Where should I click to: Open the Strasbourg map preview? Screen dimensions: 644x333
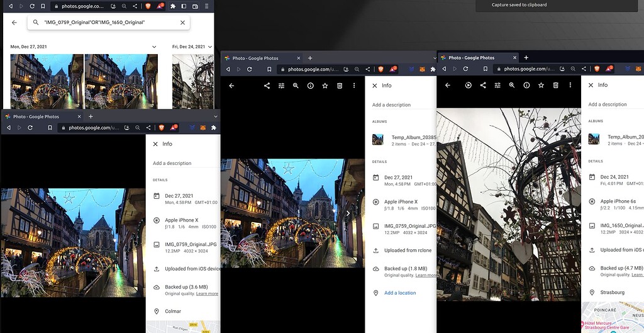613,317
